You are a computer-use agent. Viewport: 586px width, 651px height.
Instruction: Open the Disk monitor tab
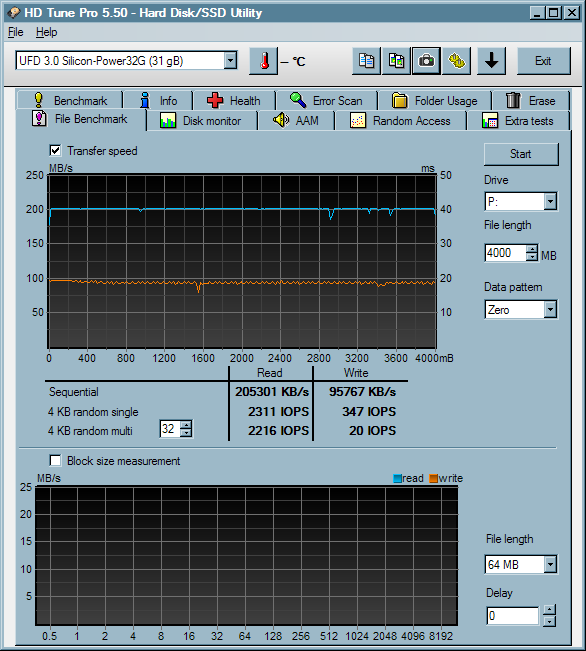[x=202, y=121]
